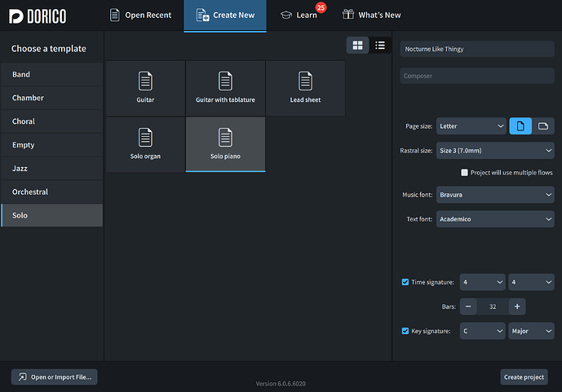Image resolution: width=562 pixels, height=392 pixels.
Task: Choose the Solo piano template
Action: pos(225,144)
